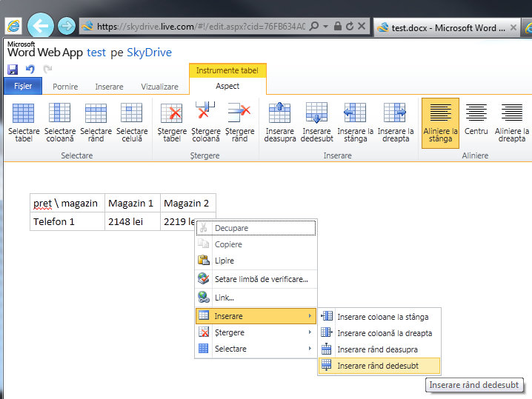Click the 'Magazin 1' table cell
This screenshot has width=532, height=399.
point(133,203)
